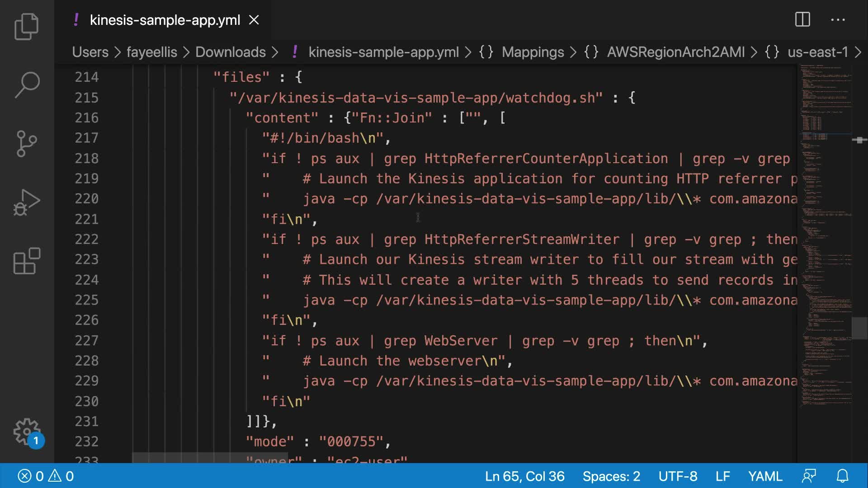Open the Explorer view in activity bar
The height and width of the screenshot is (488, 868).
[27, 26]
